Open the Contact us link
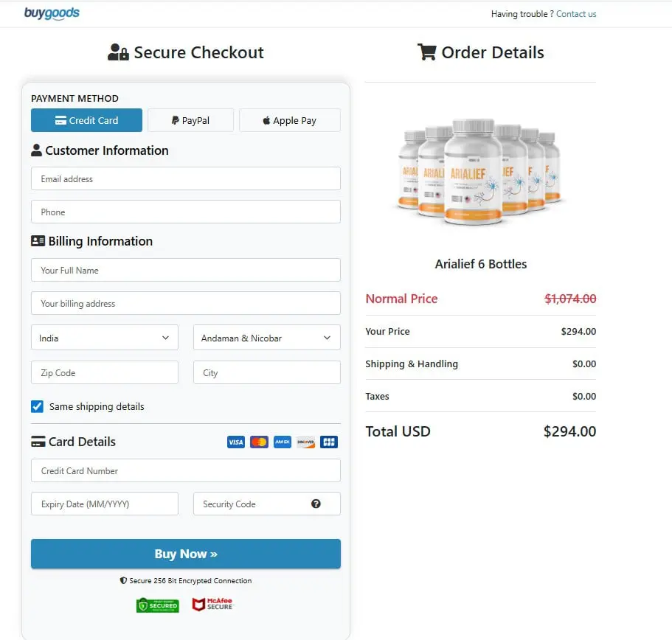 click(576, 13)
